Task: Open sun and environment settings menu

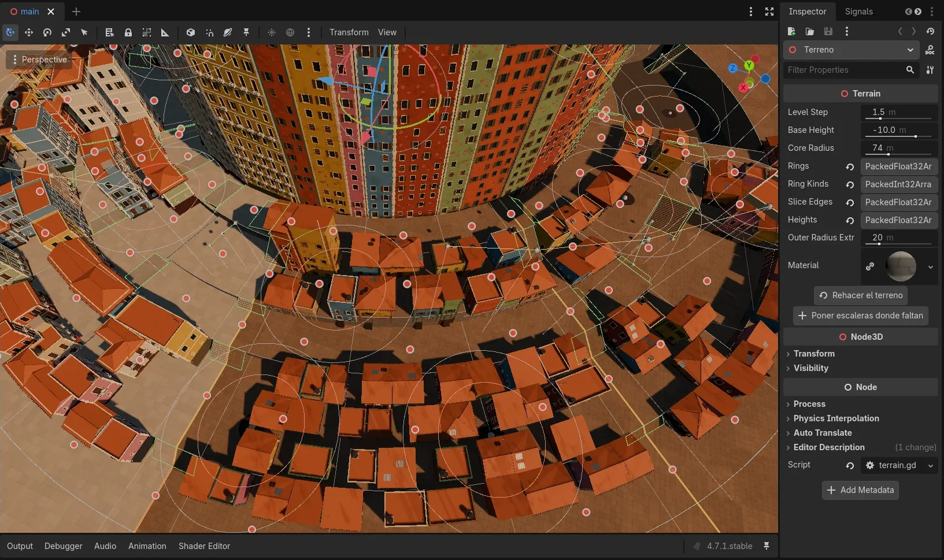Action: point(309,32)
